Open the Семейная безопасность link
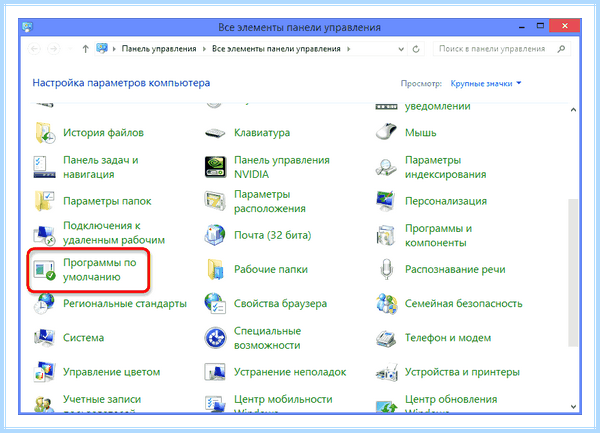 [463, 304]
